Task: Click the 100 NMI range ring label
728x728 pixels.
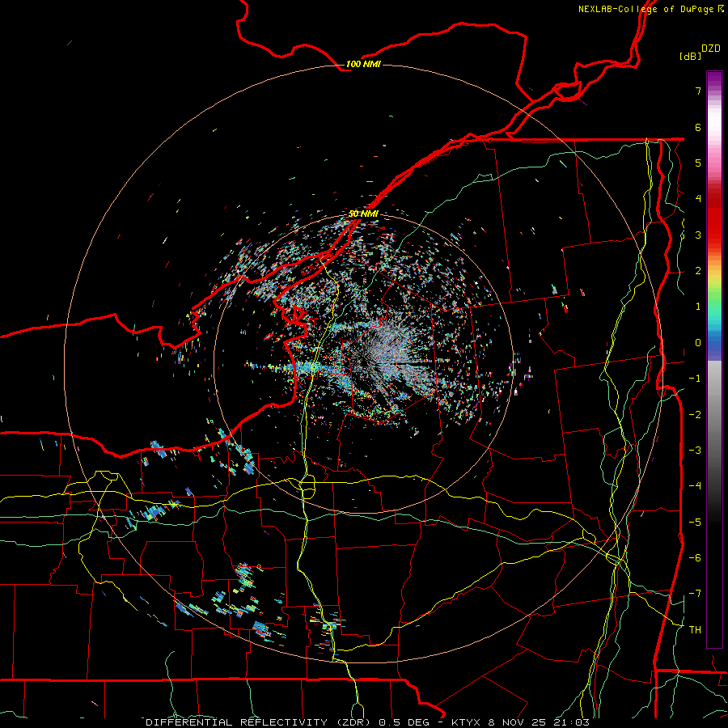Action: (x=363, y=64)
